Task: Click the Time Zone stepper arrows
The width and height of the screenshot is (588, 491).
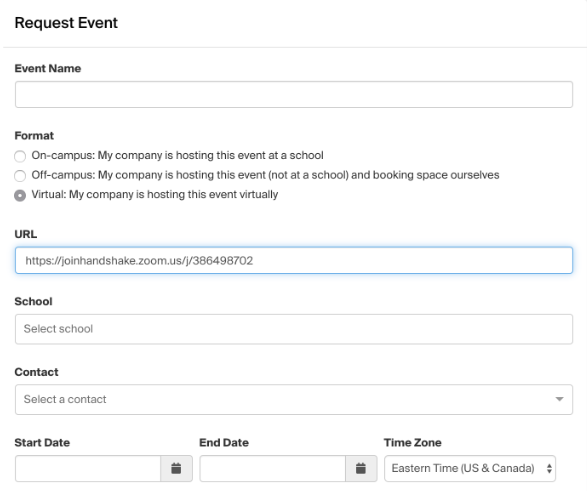Action: coord(549,468)
